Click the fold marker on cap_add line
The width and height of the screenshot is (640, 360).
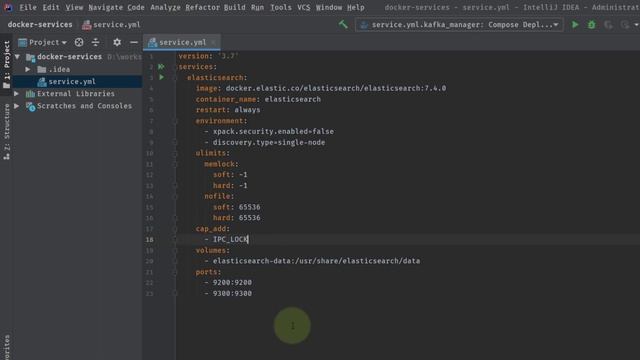[x=175, y=229]
